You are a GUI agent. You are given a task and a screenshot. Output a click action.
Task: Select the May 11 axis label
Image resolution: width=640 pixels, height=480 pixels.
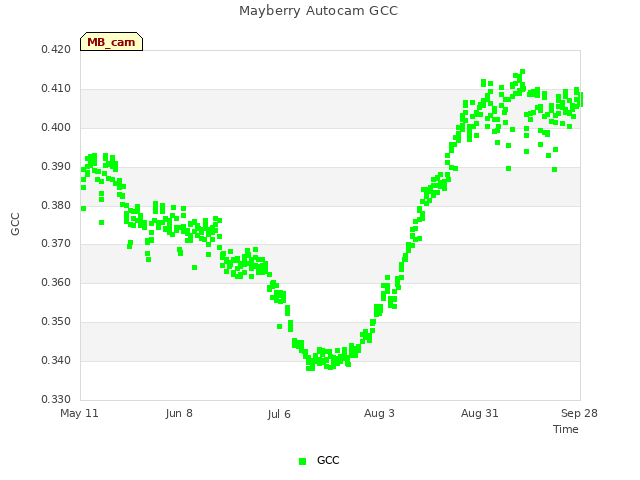[79, 413]
